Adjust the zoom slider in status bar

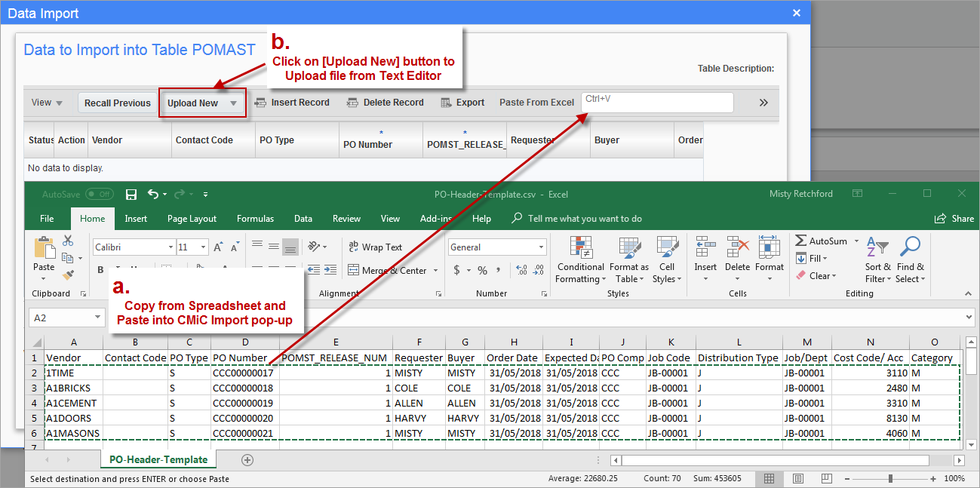click(889, 478)
